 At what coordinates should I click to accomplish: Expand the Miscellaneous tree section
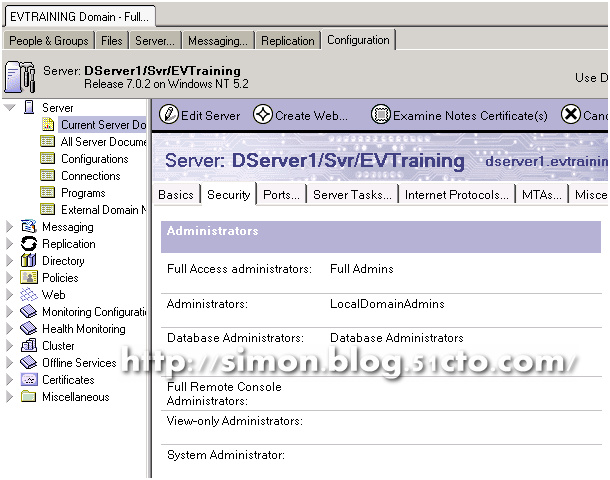10,396
